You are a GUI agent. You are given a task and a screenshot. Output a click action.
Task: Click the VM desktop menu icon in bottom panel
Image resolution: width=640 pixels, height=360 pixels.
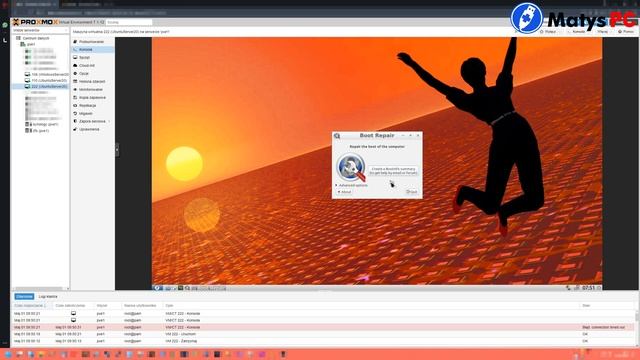(x=157, y=288)
